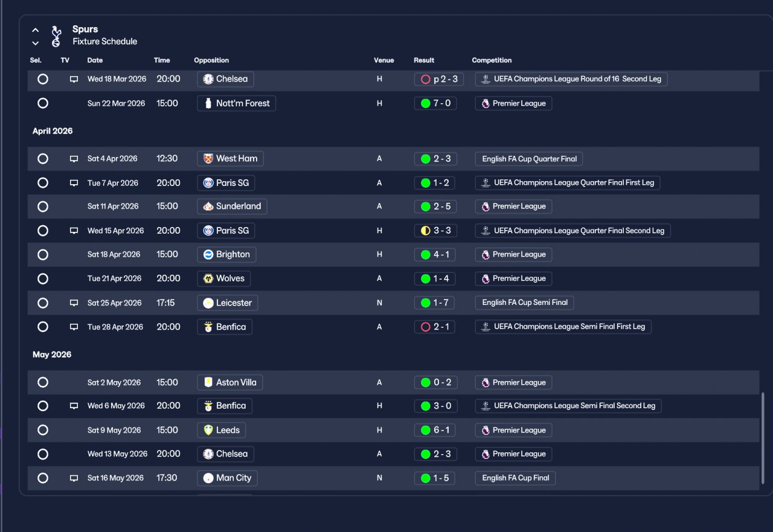Sort by the Competition column header
The width and height of the screenshot is (773, 532).
coord(492,60)
